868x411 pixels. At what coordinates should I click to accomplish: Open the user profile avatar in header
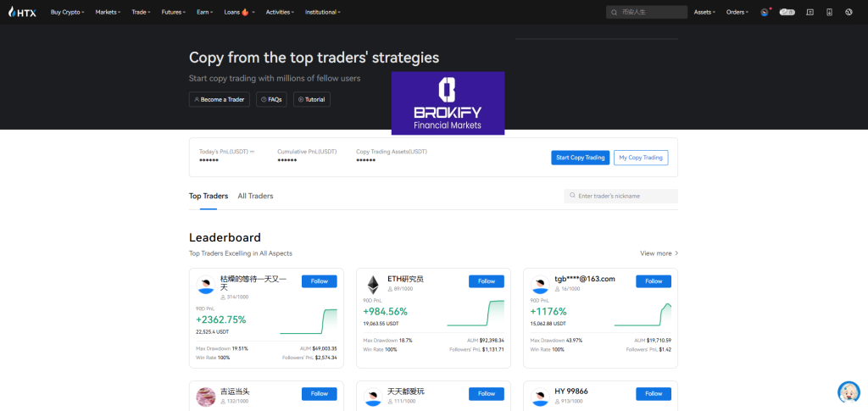pos(765,12)
